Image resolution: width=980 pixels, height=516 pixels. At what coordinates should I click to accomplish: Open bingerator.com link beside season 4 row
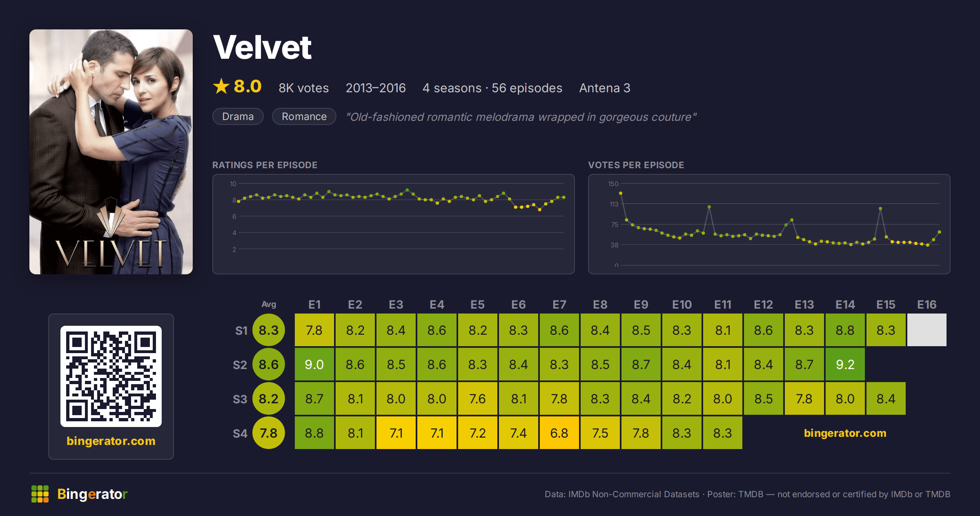(845, 433)
